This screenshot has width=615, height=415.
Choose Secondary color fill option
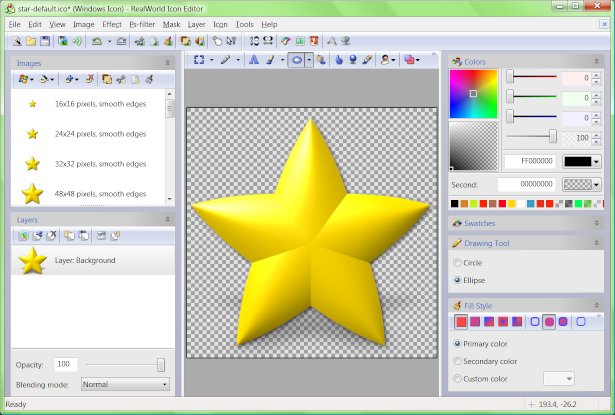458,361
